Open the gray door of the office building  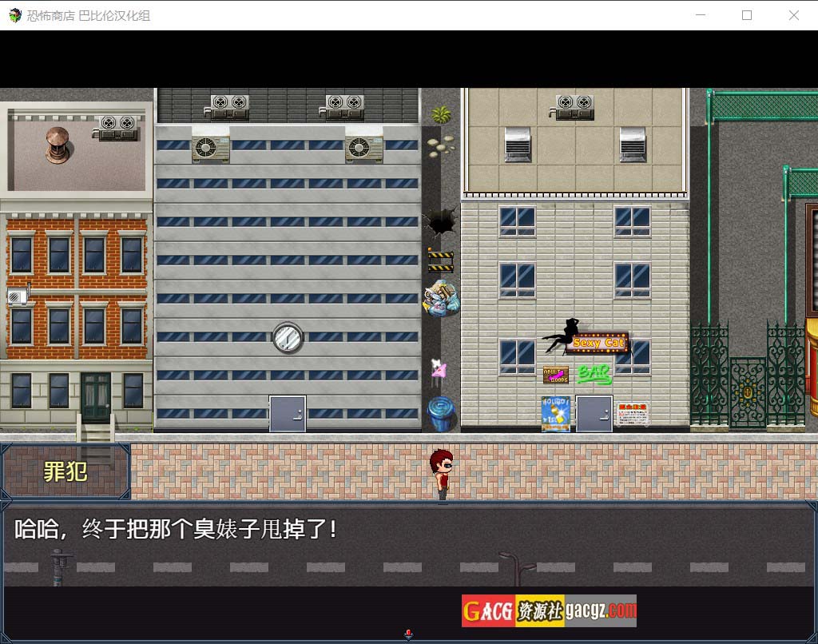287,414
